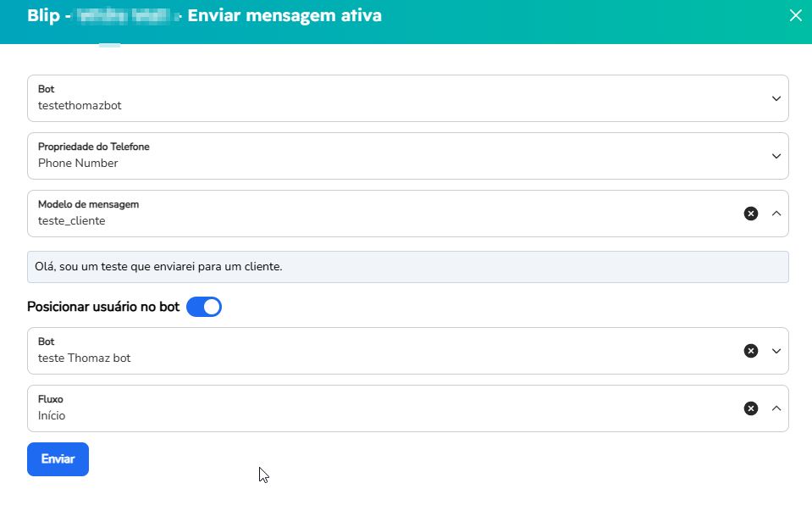Clear the teste Thomaz bot selection

751,351
